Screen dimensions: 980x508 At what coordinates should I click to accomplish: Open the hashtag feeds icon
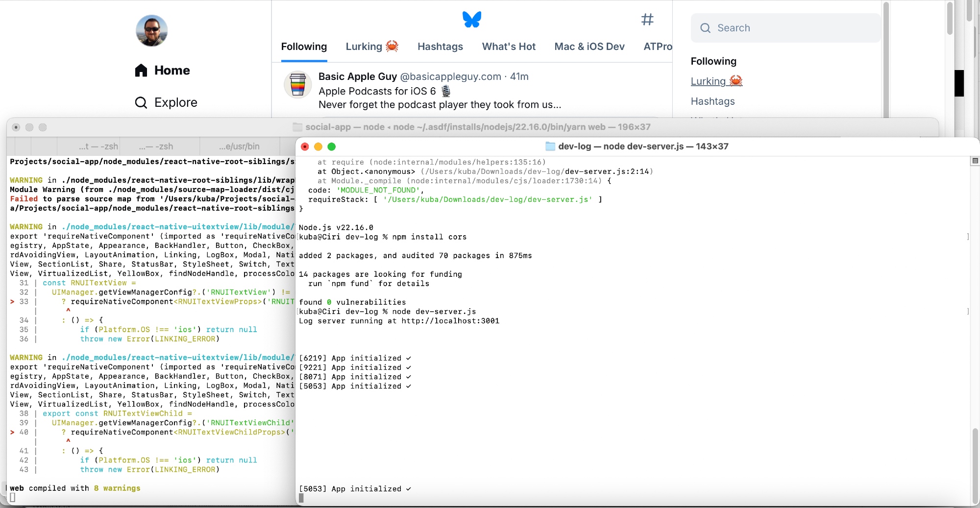(647, 20)
